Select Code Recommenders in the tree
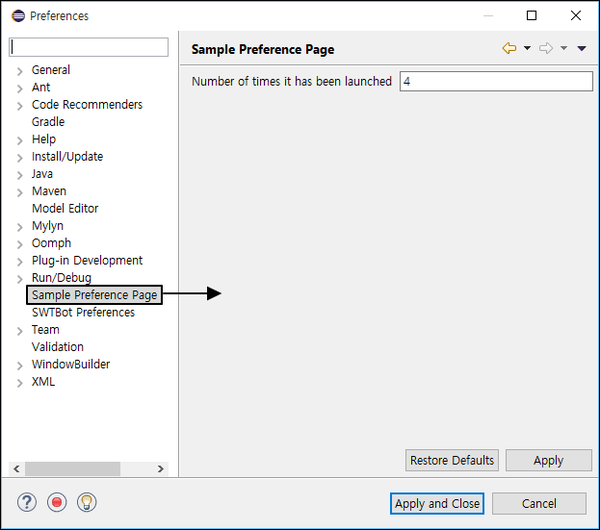The image size is (600, 530). coord(87,104)
